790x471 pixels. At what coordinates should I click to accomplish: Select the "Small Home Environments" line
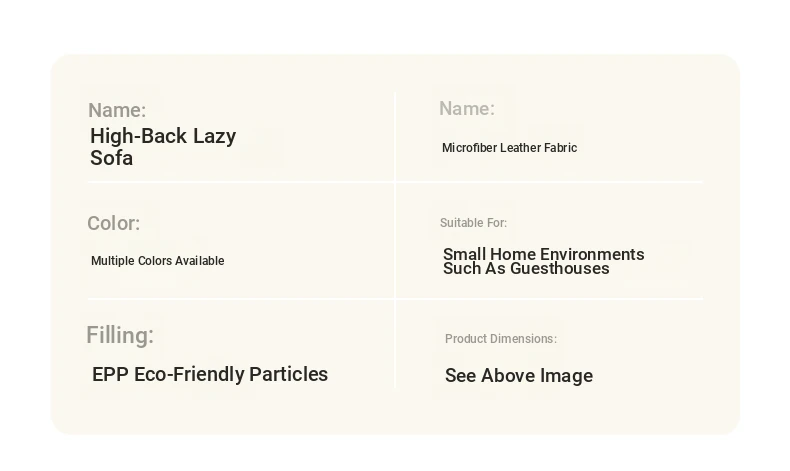tap(543, 254)
